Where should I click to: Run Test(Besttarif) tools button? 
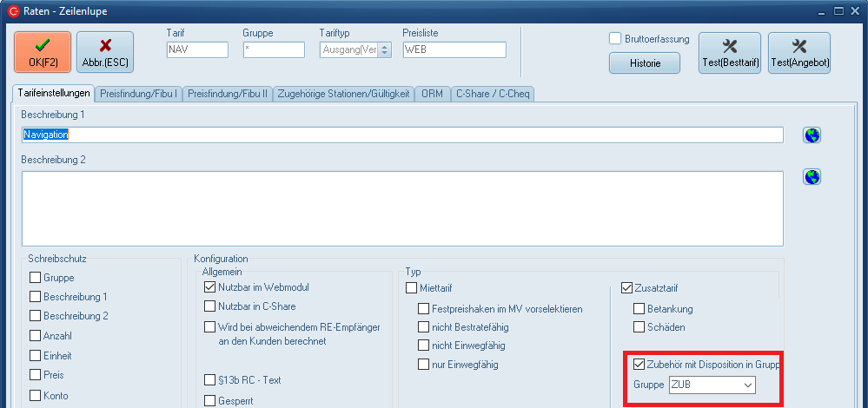click(x=730, y=53)
